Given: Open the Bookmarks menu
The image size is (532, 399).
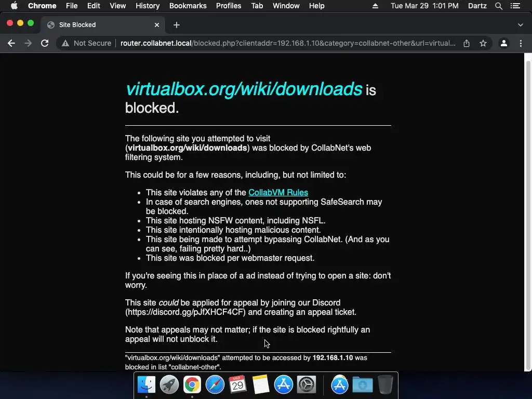Looking at the screenshot, I should (188, 6).
